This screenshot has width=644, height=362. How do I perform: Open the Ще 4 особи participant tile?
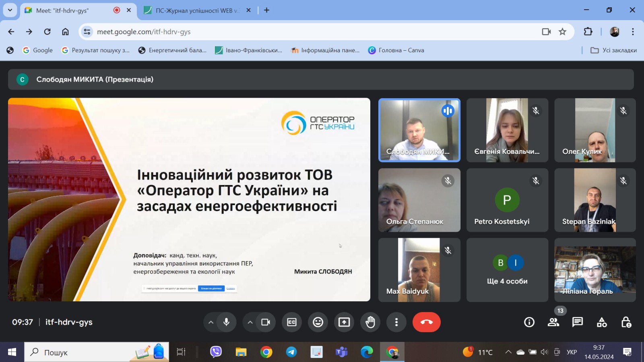(507, 269)
